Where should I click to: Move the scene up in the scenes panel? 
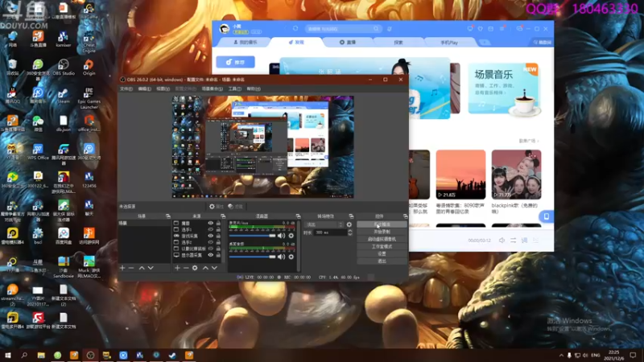coord(142,268)
